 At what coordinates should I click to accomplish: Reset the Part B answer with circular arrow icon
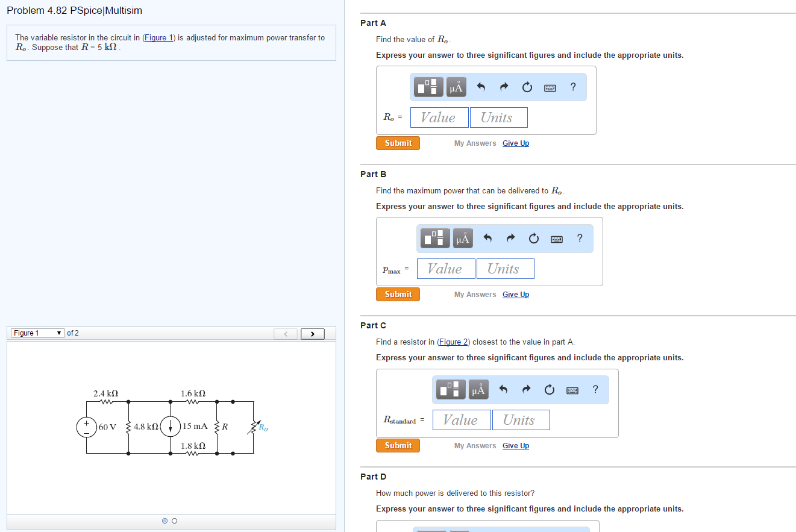tap(533, 238)
